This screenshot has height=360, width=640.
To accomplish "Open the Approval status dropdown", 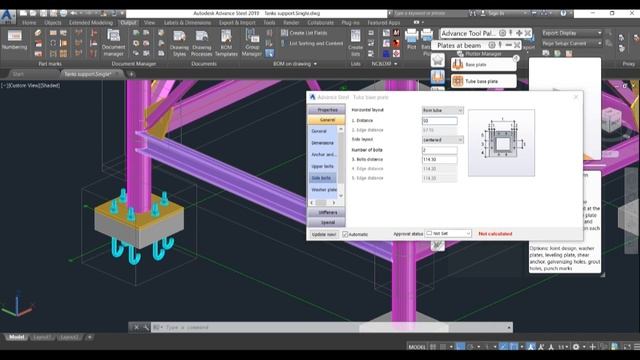I will [448, 233].
